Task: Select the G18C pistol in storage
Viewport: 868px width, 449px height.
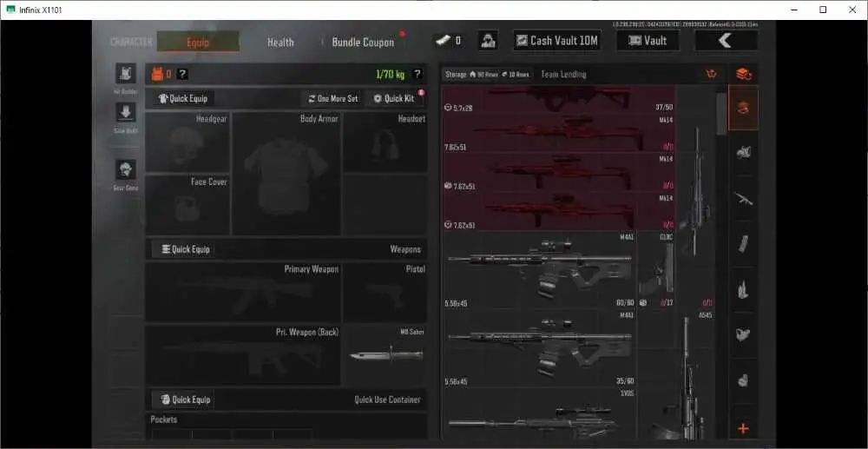Action: click(x=656, y=269)
